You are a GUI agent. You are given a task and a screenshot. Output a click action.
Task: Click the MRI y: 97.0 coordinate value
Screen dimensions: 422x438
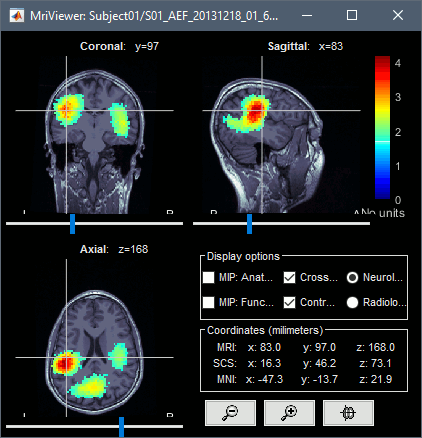(x=319, y=347)
